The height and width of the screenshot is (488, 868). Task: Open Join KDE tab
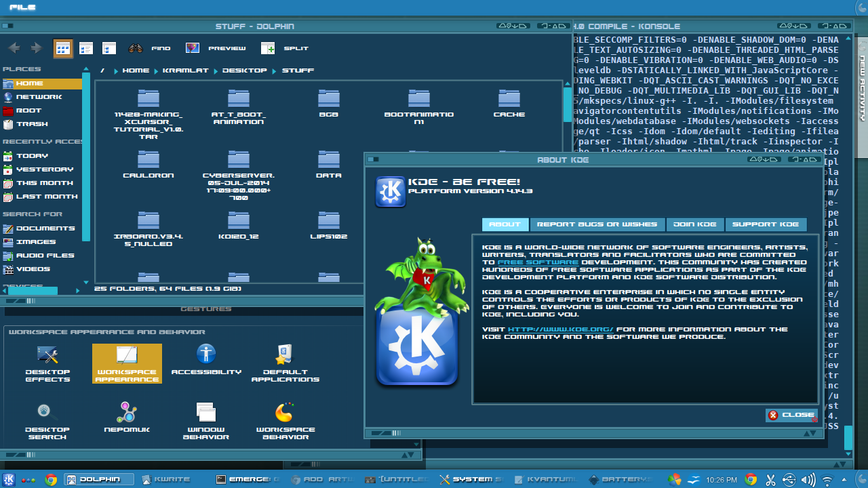tap(695, 224)
